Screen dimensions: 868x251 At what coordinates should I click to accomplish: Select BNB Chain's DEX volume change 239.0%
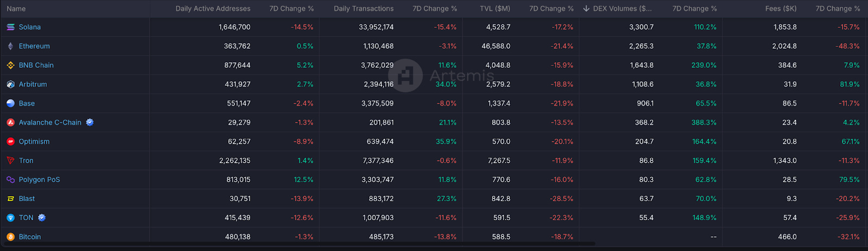pos(704,65)
